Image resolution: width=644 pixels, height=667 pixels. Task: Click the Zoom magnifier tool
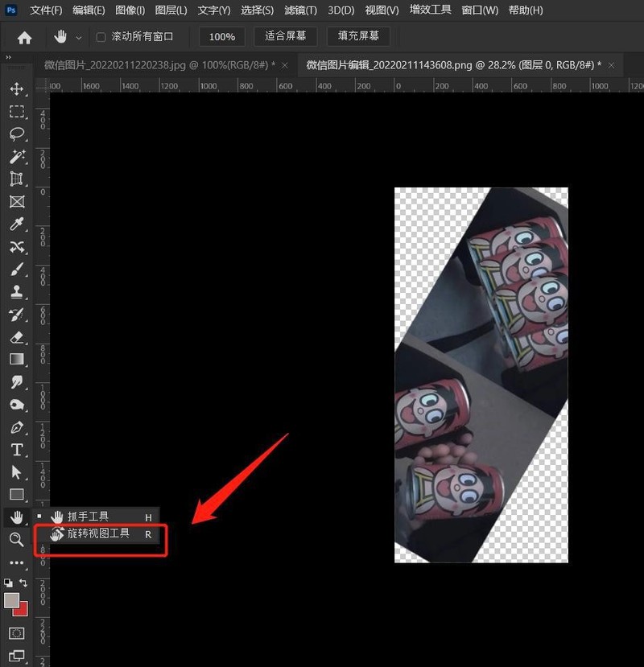(16, 539)
